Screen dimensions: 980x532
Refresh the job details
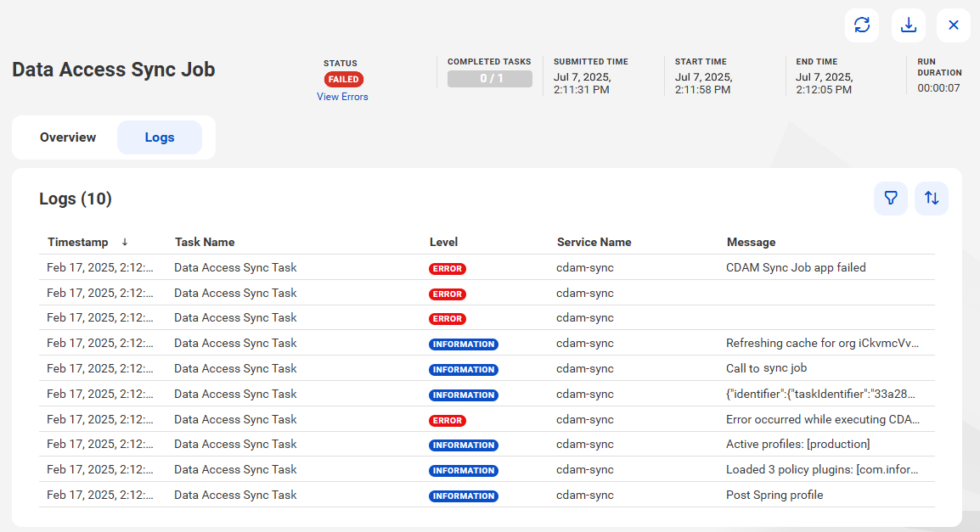click(x=862, y=25)
